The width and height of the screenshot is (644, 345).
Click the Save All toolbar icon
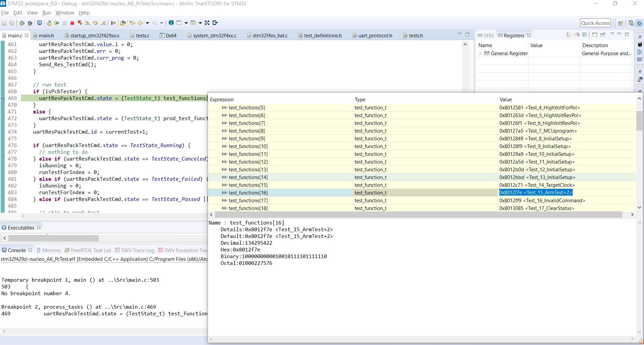point(12,23)
